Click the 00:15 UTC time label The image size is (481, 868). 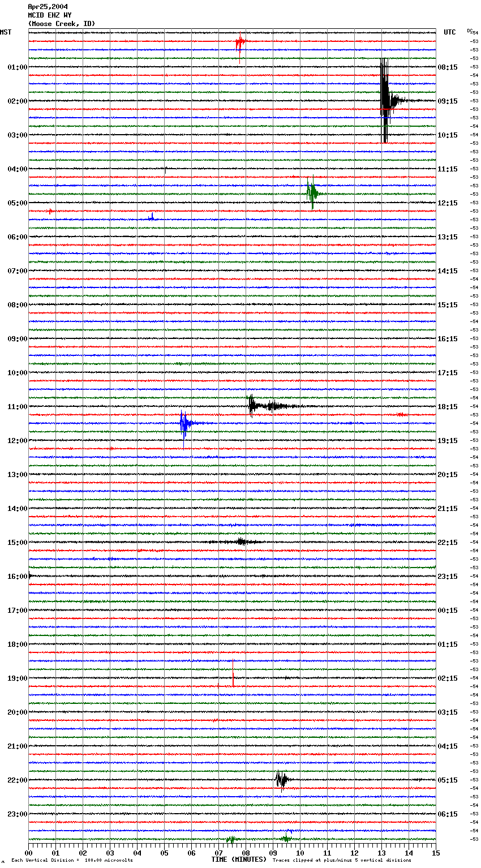coord(448,611)
